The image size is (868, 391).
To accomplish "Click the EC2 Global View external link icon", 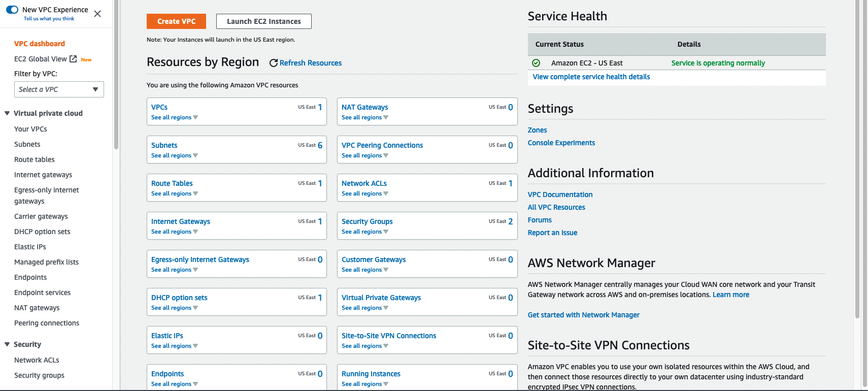I will click(x=73, y=59).
